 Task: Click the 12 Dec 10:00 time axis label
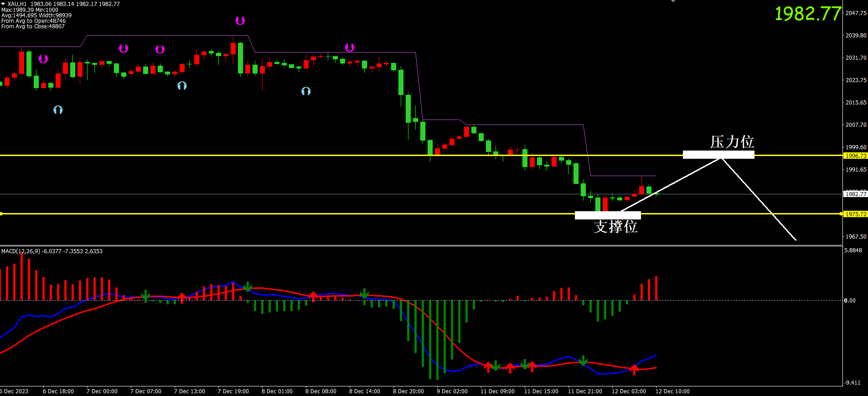[672, 391]
